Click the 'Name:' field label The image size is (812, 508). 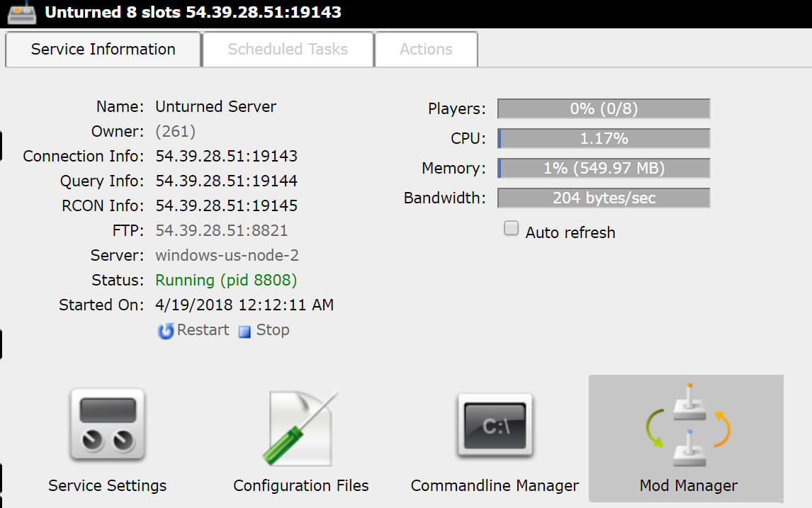coord(120,107)
